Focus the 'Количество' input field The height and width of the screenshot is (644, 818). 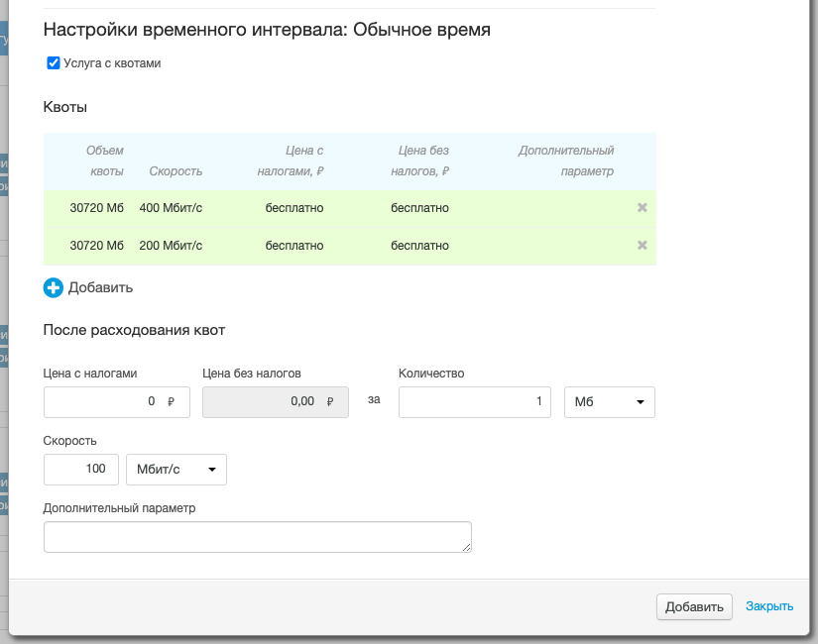point(475,402)
